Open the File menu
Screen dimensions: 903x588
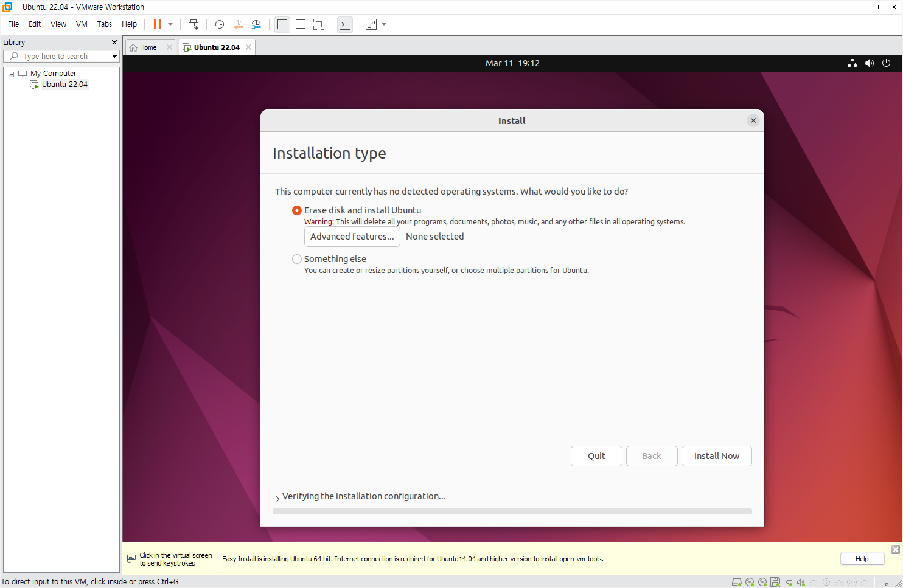tap(13, 24)
